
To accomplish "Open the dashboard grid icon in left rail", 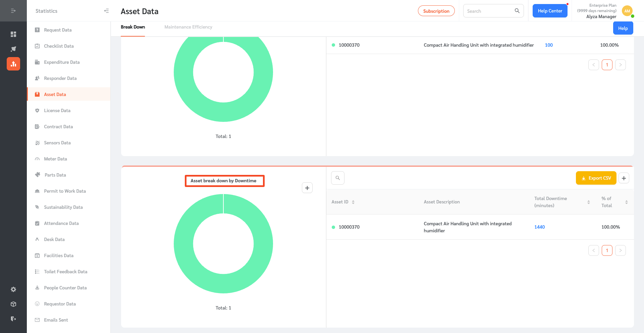I will [x=13, y=34].
